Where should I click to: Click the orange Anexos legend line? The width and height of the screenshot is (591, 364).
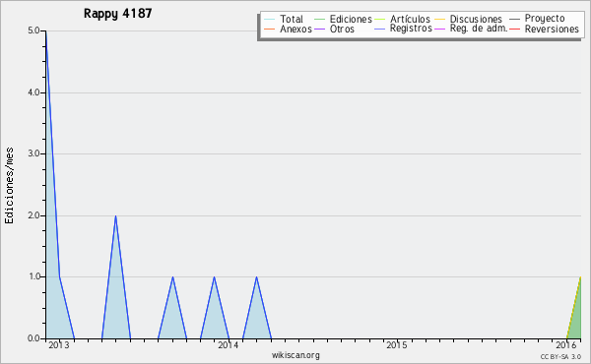270,29
